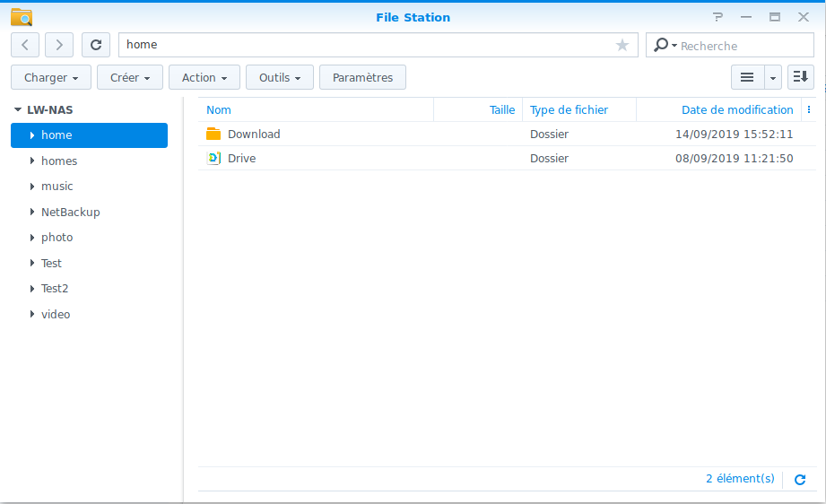
Task: Open the Outils menu
Action: [x=280, y=78]
